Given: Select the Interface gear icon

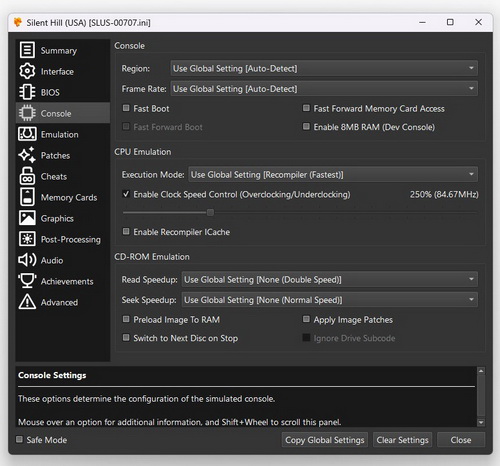Looking at the screenshot, I should (27, 71).
